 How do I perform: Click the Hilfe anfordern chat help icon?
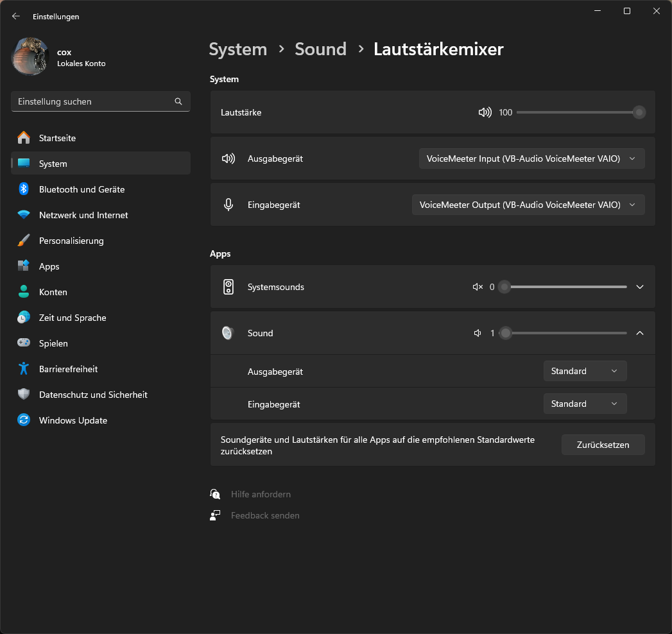(x=215, y=494)
